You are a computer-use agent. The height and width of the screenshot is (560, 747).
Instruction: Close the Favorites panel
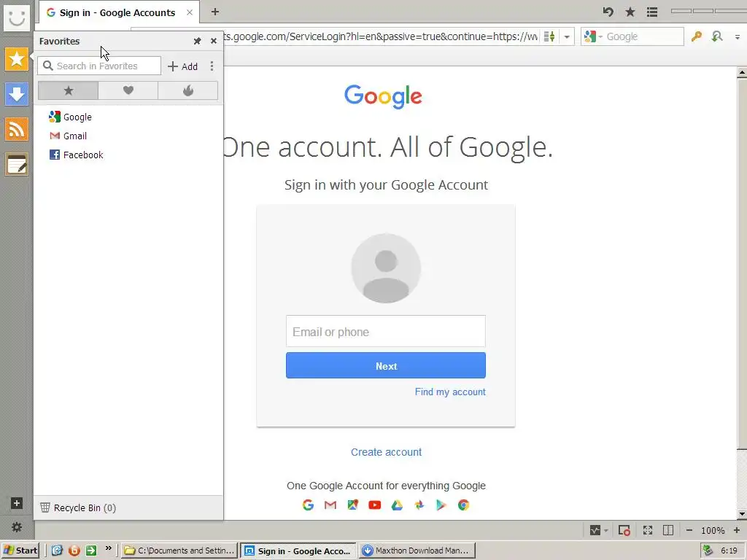coord(214,41)
